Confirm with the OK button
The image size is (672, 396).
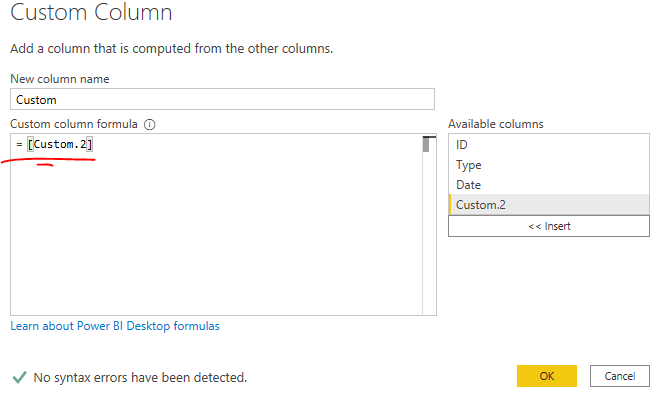point(547,376)
